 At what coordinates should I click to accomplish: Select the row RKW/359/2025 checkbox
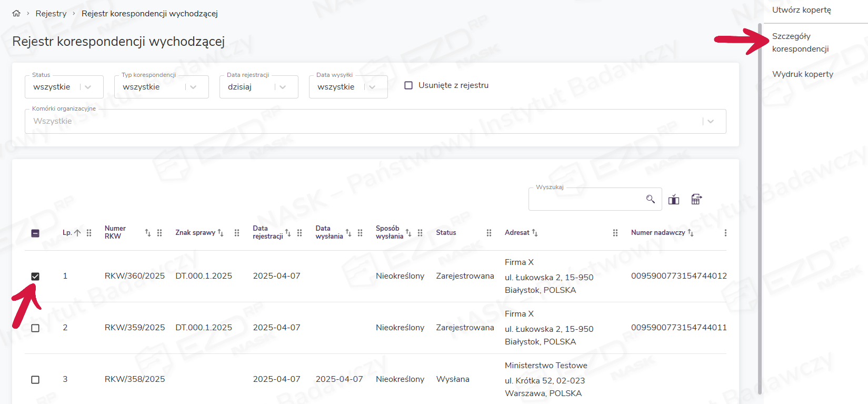[x=35, y=328]
